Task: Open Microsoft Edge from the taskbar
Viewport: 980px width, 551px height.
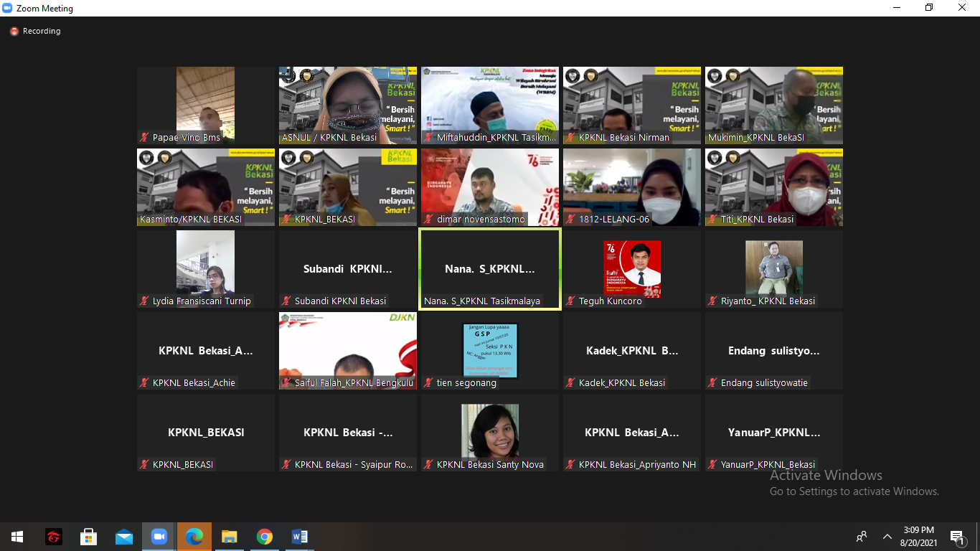Action: [x=194, y=537]
